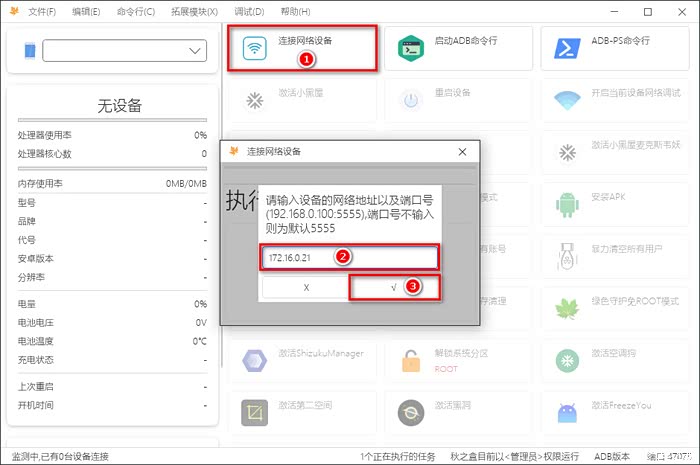
Task: Maximize the main window
Action: point(648,12)
